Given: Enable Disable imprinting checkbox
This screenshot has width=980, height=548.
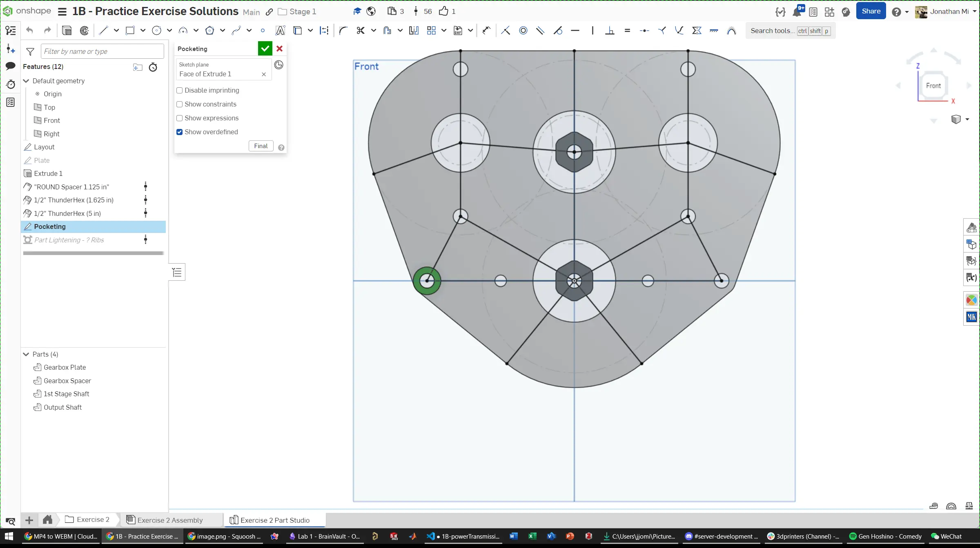Looking at the screenshot, I should click(x=179, y=91).
